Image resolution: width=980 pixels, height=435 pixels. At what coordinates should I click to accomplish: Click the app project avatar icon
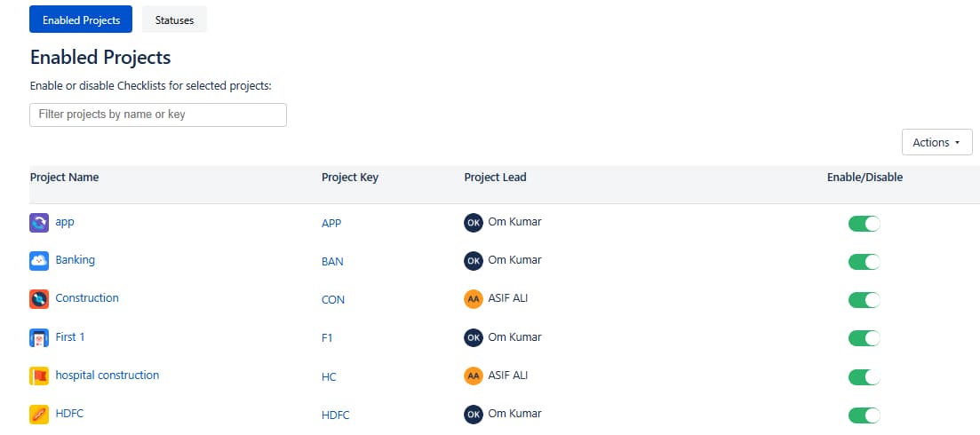pos(39,223)
